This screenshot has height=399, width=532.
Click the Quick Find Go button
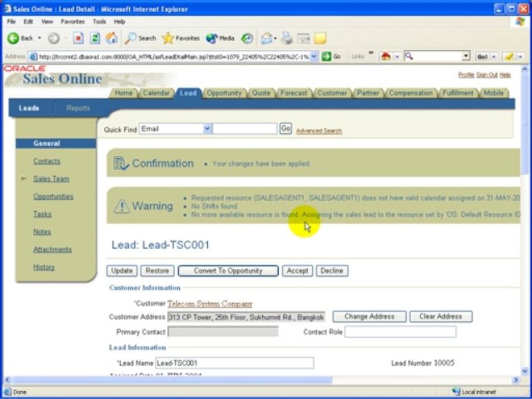pyautogui.click(x=286, y=129)
